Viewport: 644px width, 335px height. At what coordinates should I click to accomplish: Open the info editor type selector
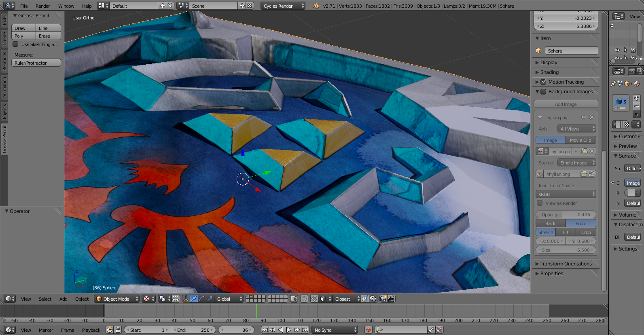click(x=10, y=6)
